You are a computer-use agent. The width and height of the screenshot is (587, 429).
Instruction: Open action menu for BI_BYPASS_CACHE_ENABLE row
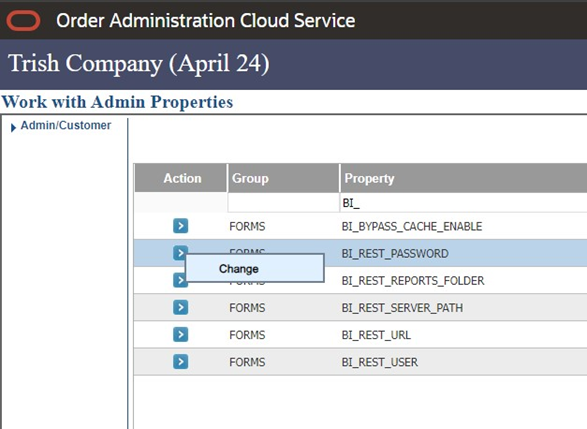pyautogui.click(x=180, y=226)
